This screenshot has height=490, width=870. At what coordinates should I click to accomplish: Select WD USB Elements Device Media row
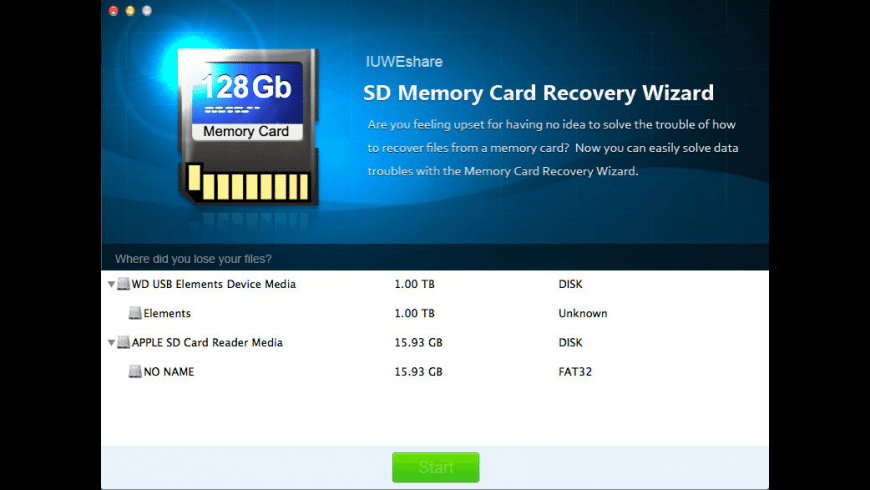435,284
